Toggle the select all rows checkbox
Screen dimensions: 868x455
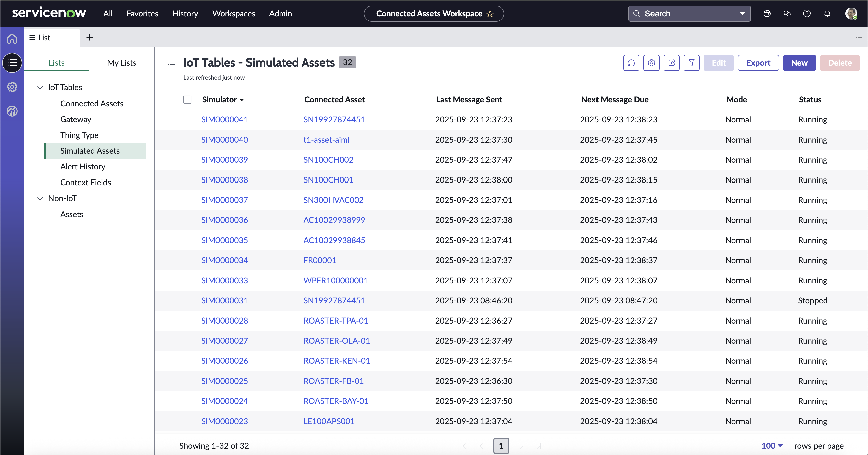tap(187, 100)
